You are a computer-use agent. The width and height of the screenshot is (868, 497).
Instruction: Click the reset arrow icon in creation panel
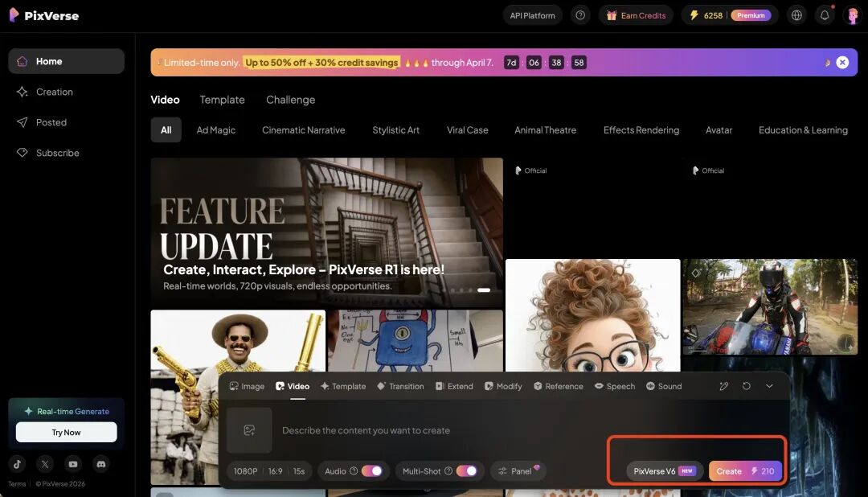(x=747, y=386)
